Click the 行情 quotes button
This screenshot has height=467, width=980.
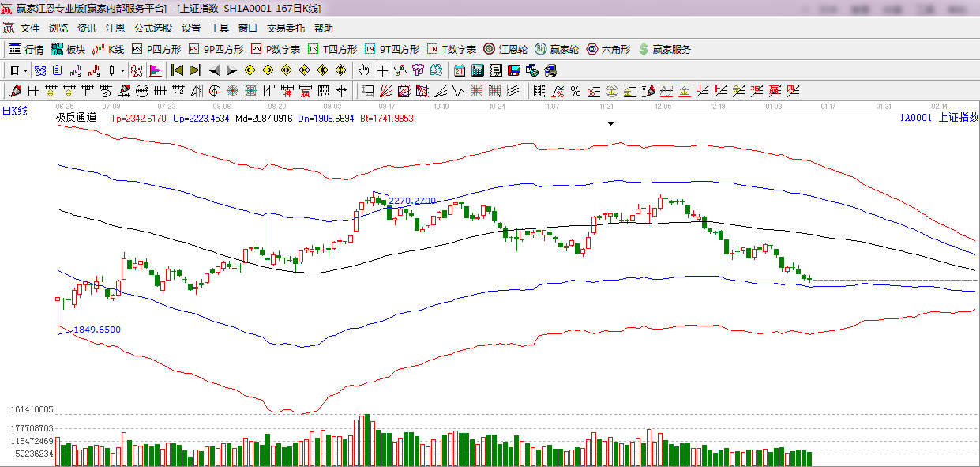26,49
